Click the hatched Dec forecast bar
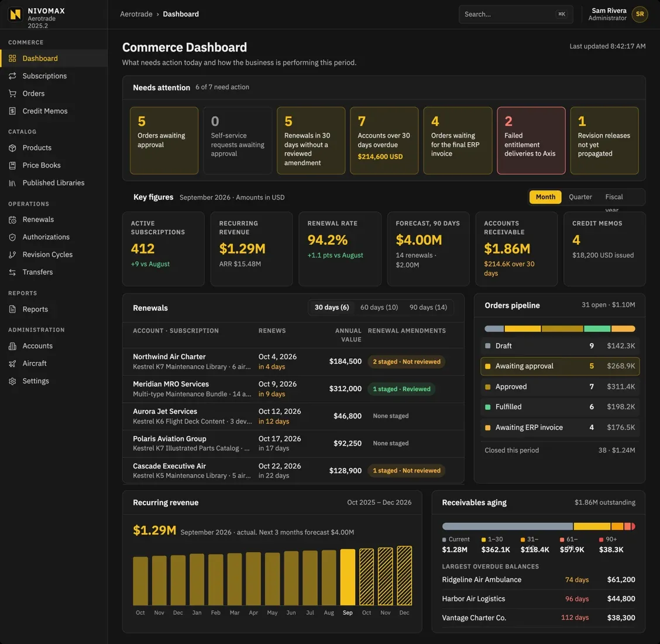660x644 pixels. (404, 576)
